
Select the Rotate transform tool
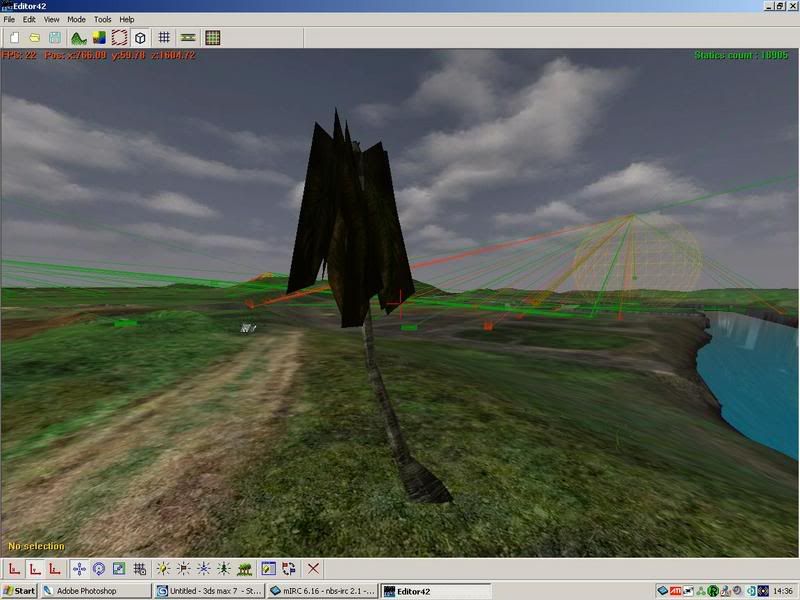pyautogui.click(x=99, y=568)
